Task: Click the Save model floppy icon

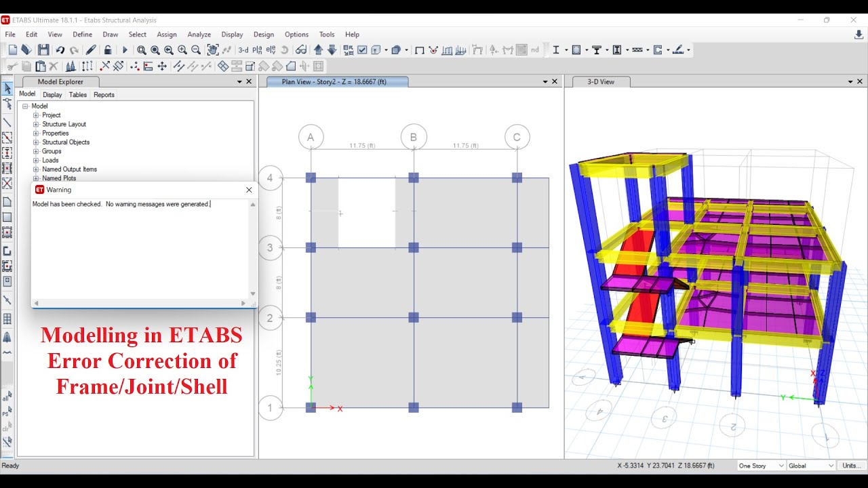Action: pyautogui.click(x=43, y=50)
